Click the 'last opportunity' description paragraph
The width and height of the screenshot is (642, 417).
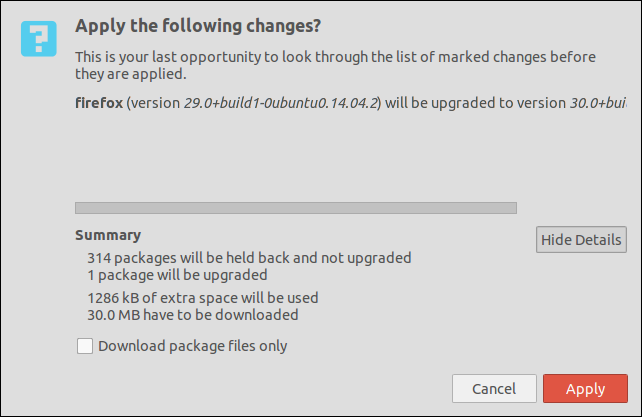click(x=335, y=65)
